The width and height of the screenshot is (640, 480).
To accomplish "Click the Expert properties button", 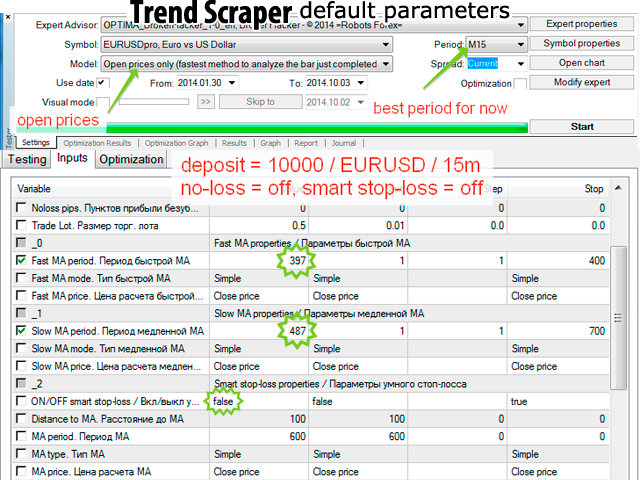I will click(581, 24).
